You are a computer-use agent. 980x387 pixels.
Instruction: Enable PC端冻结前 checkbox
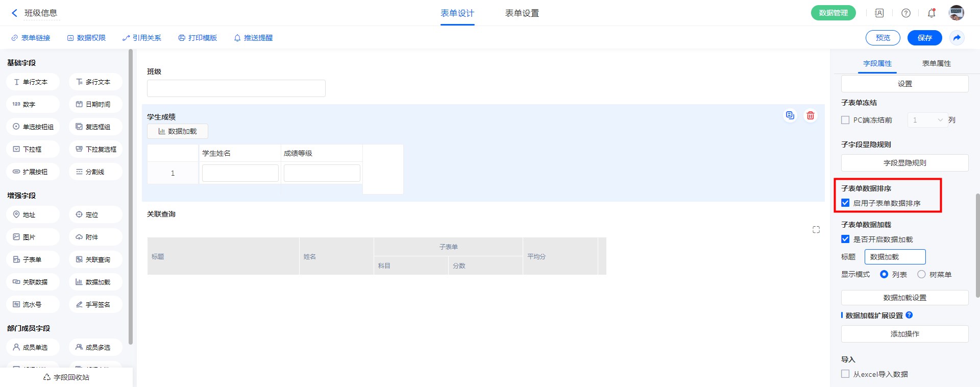pyautogui.click(x=845, y=120)
